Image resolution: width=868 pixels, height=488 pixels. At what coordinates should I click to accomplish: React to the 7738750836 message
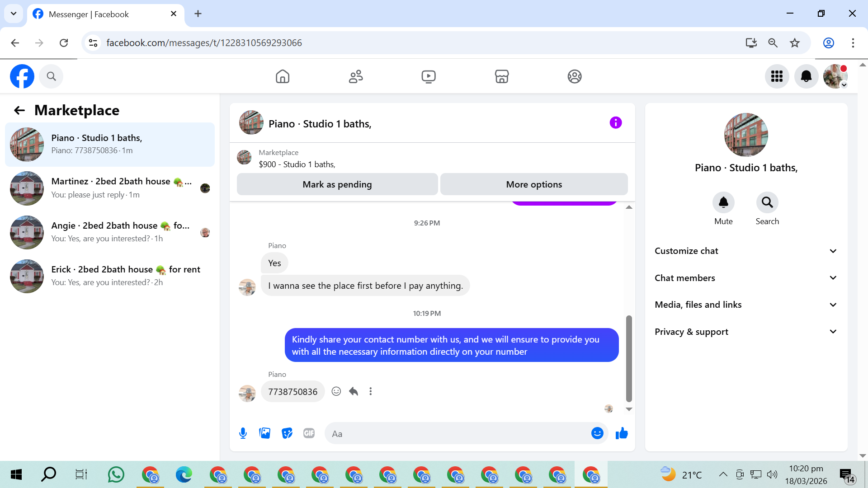[336, 391]
